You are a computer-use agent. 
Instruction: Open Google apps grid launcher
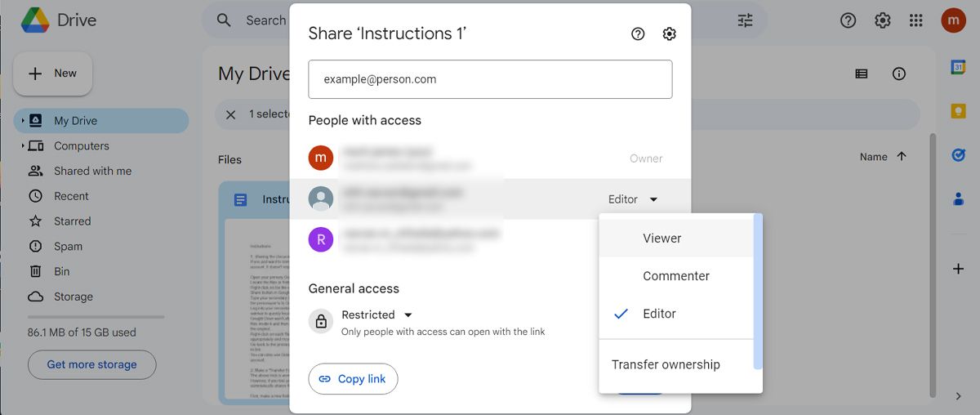tap(916, 21)
